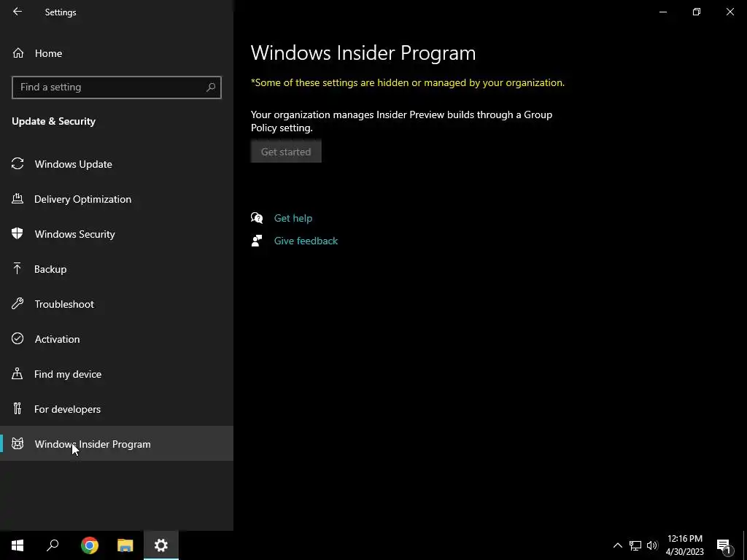Select For developers in sidebar

click(117, 409)
